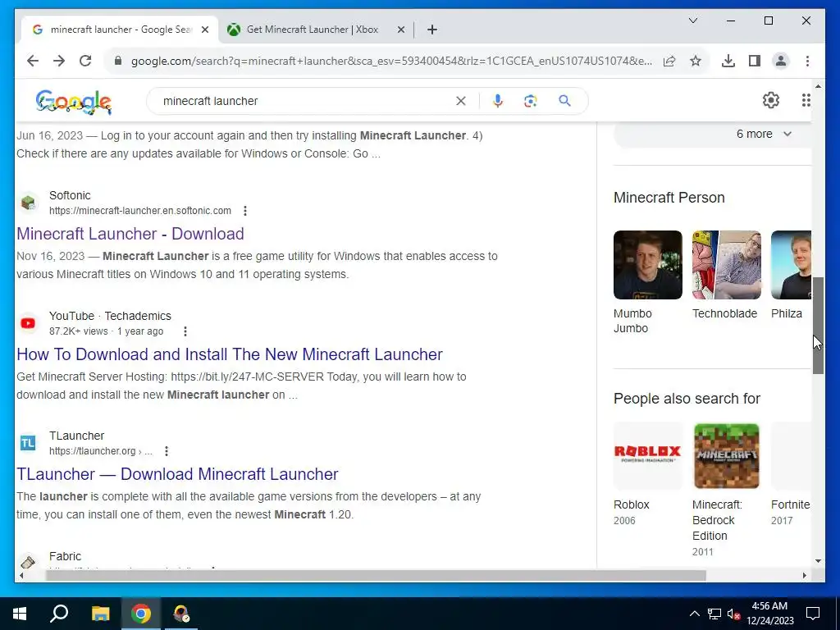Screen dimensions: 840x630
Task: Click the 'People also search for' heading
Action: 687,399
